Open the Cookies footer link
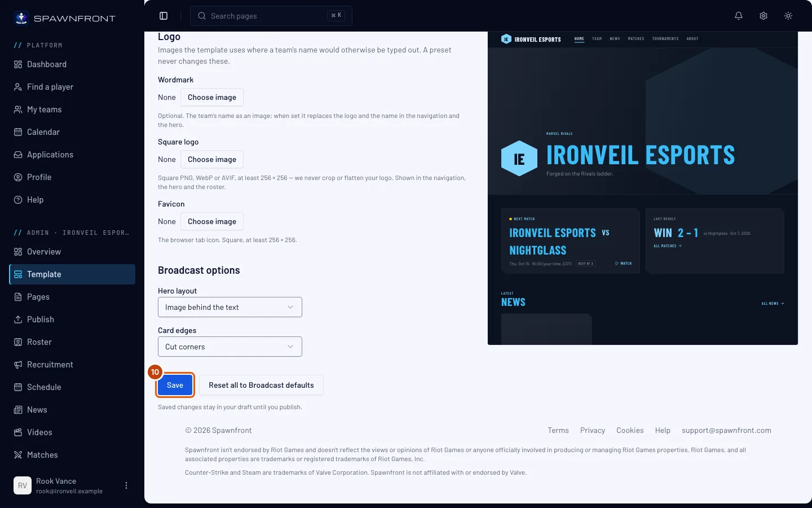The image size is (812, 508). (630, 430)
